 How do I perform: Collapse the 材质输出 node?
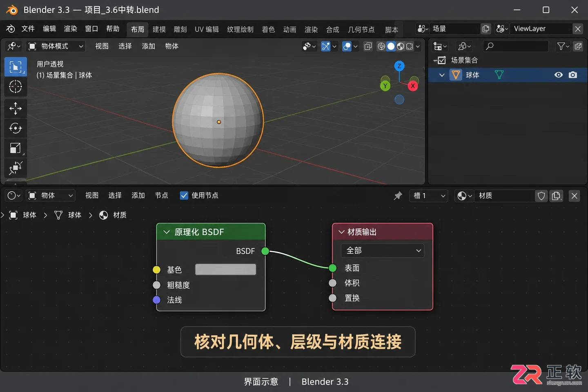click(341, 232)
